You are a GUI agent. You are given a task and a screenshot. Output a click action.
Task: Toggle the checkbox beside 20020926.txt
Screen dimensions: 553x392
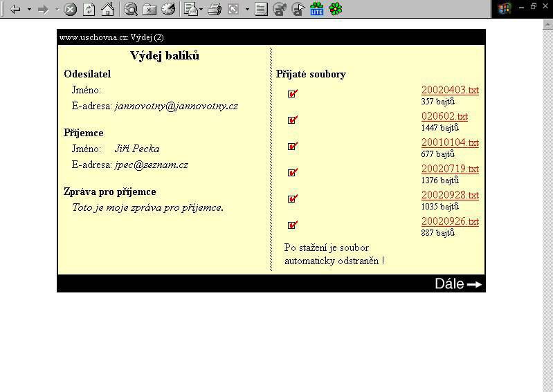tap(292, 225)
